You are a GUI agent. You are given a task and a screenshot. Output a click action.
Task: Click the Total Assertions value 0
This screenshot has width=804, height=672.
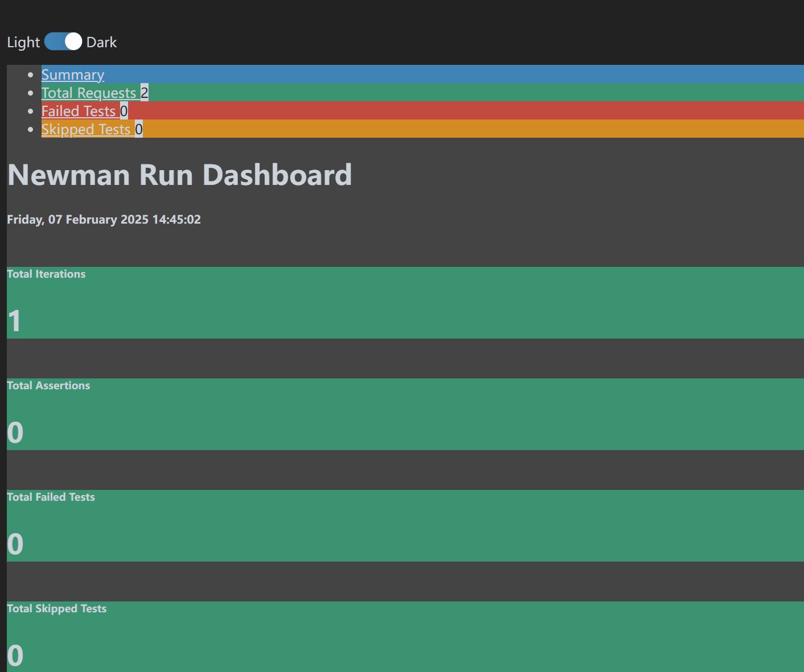(x=15, y=432)
